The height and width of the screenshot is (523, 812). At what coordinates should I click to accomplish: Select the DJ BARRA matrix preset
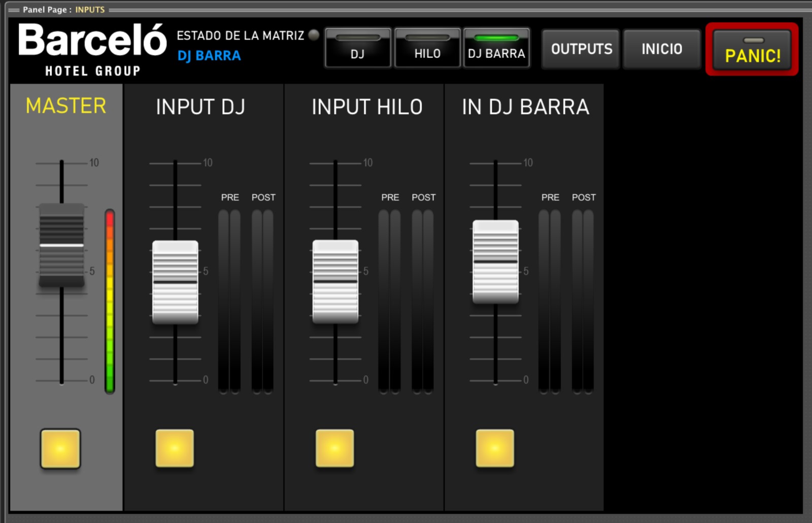tap(496, 48)
